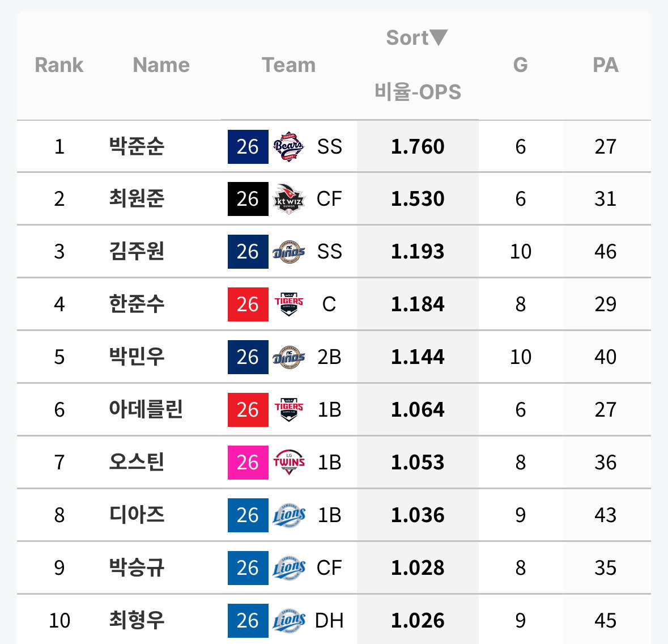The width and height of the screenshot is (668, 644).
Task: Click NC Dinos logo next to 김주원
Action: tap(288, 252)
